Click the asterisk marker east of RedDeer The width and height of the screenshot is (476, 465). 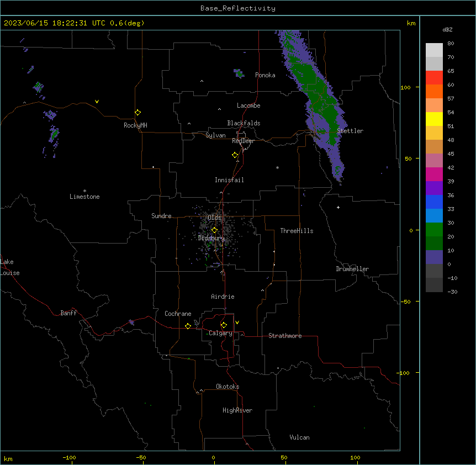pos(277,167)
